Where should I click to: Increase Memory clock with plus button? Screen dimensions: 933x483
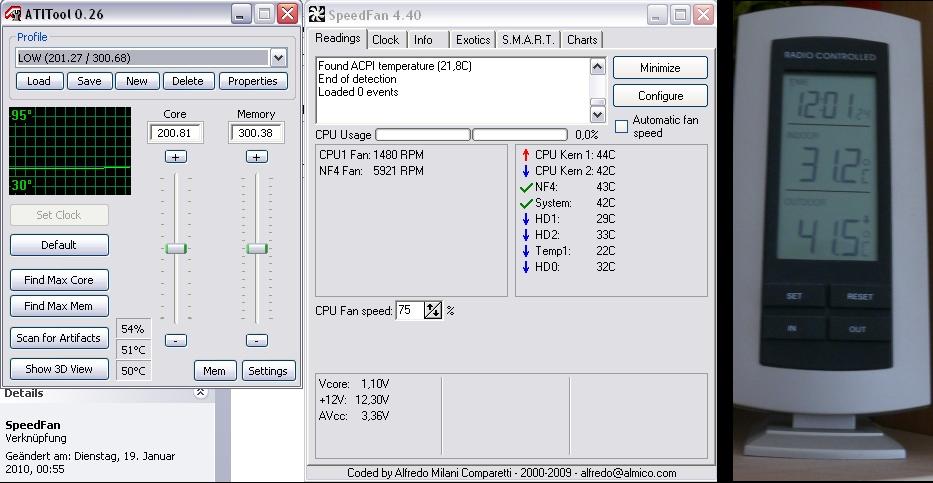[256, 156]
